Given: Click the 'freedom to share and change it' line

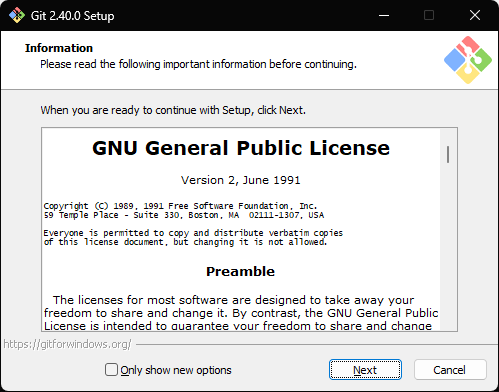Looking at the screenshot, I should 241,313.
